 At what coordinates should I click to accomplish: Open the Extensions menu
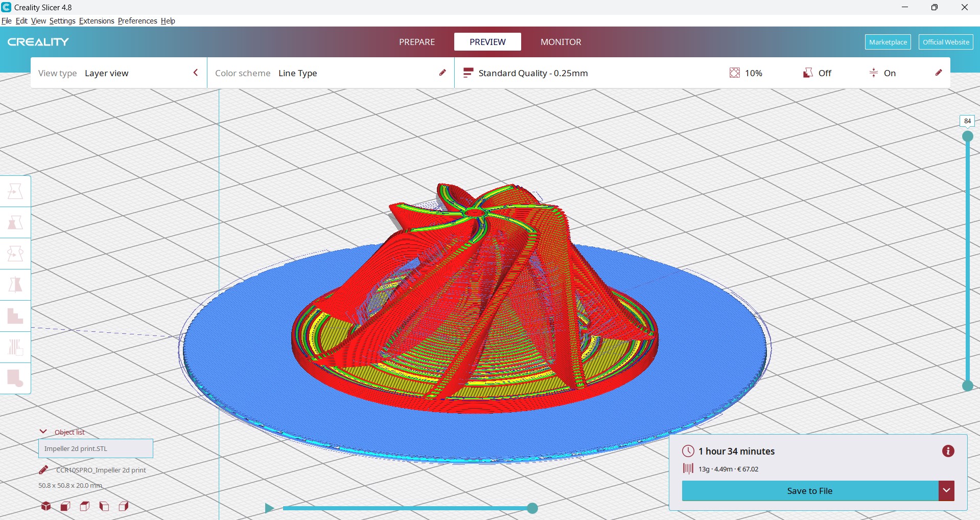(x=97, y=21)
